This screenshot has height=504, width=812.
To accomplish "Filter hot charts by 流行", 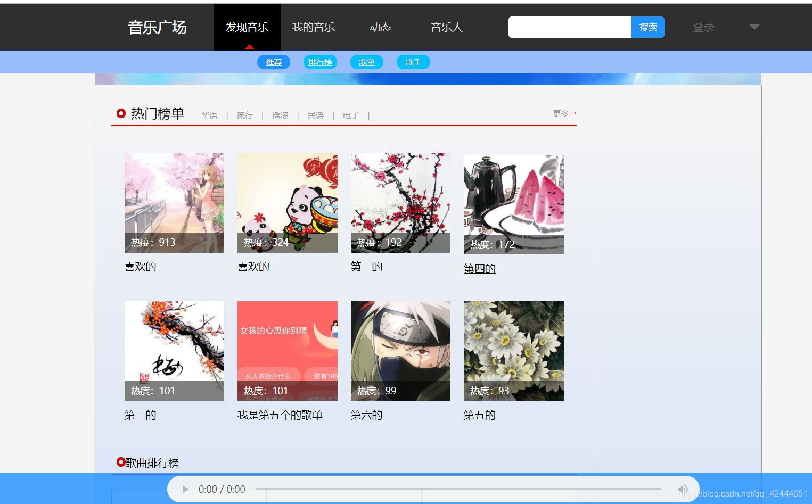I will click(x=245, y=115).
